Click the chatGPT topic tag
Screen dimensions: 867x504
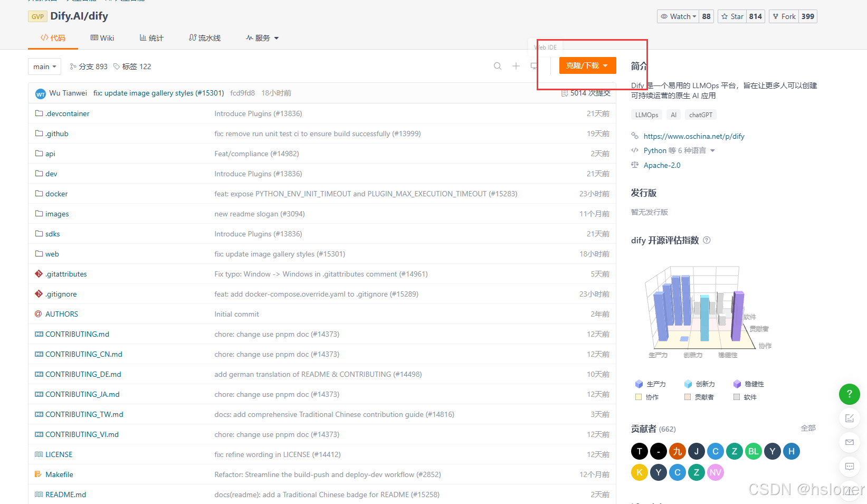pos(701,115)
